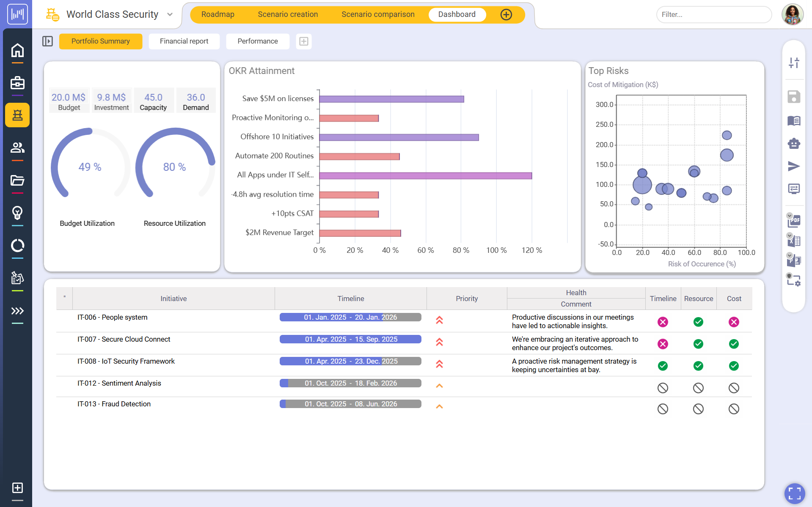Viewport: 812px width, 507px height.
Task: Open the Financial report tab
Action: (184, 41)
